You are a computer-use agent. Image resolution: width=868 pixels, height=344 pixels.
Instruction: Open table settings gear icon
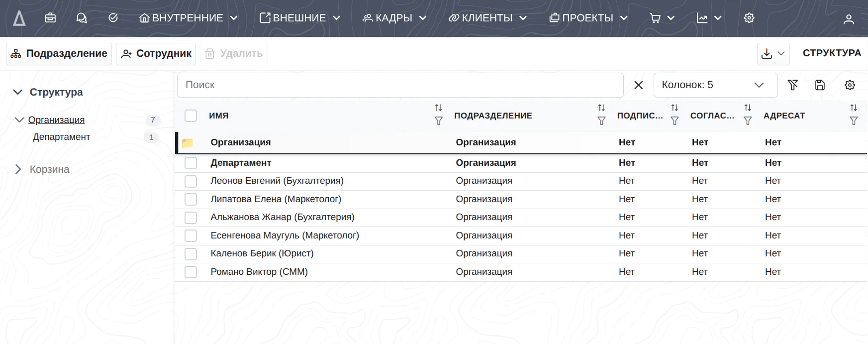tap(850, 85)
